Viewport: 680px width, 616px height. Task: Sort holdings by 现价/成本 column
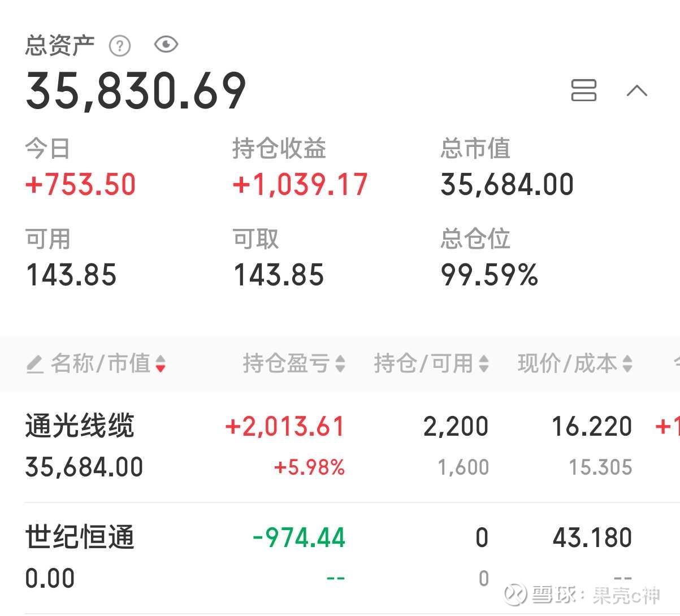[x=574, y=363]
